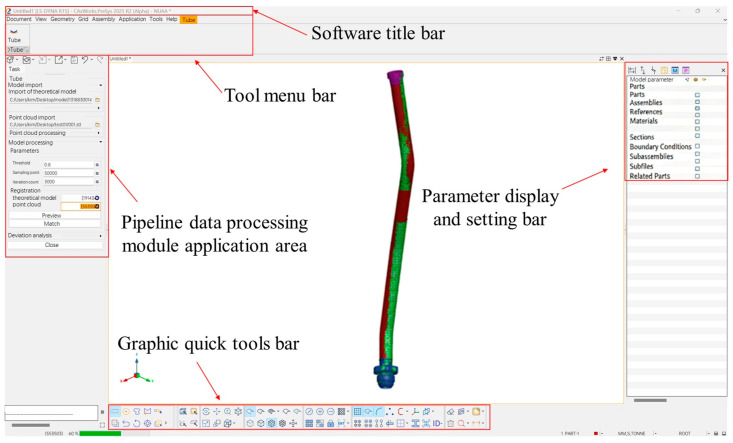Toggle the Subassemblies checkbox

click(x=697, y=154)
